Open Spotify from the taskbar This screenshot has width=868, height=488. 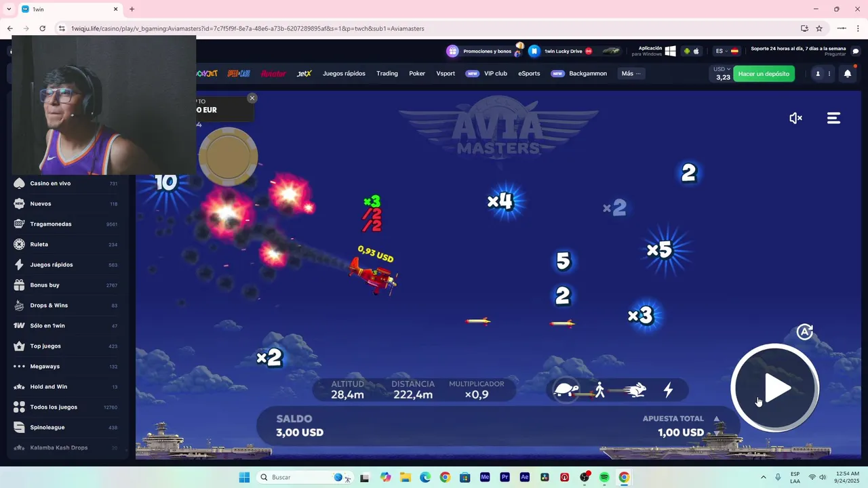[604, 477]
